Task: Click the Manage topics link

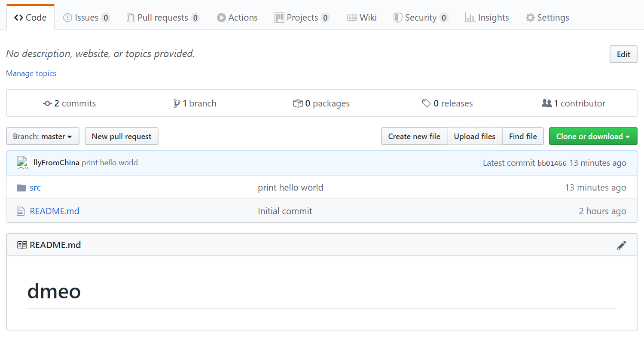Action: tap(31, 73)
